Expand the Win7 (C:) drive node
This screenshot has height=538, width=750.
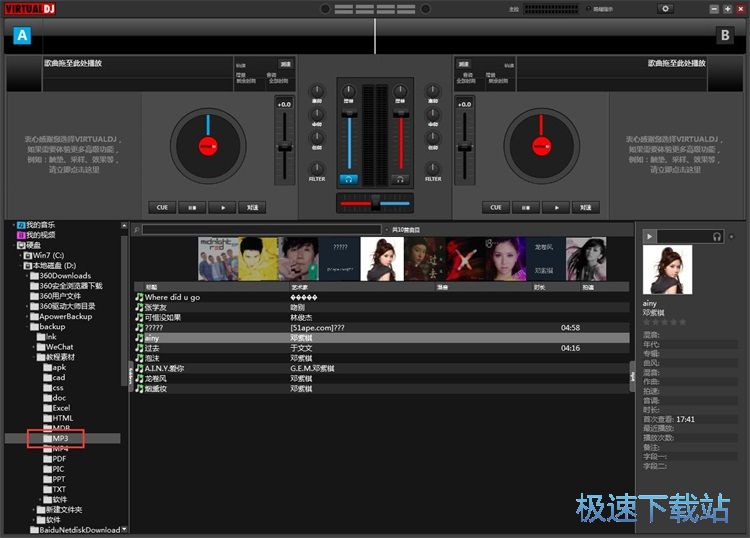tap(21, 255)
